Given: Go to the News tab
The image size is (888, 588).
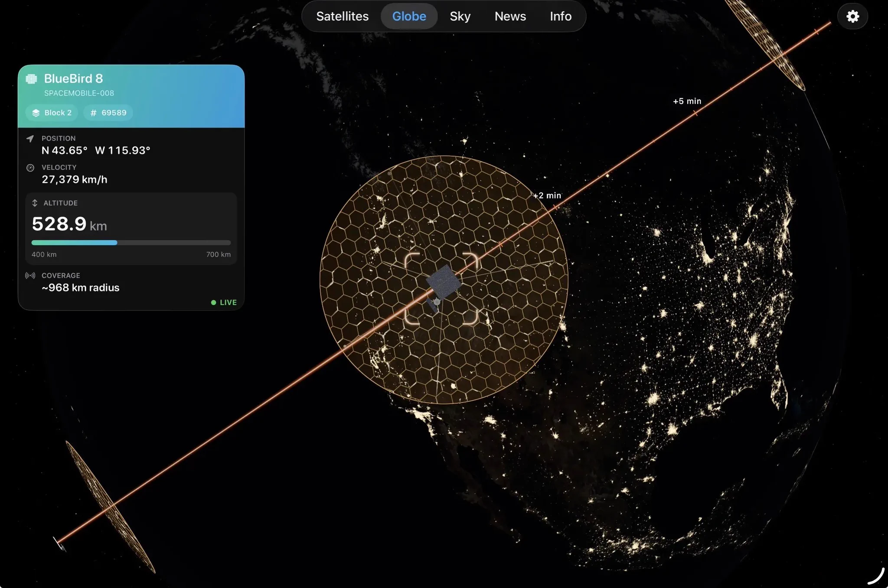Looking at the screenshot, I should 510,16.
